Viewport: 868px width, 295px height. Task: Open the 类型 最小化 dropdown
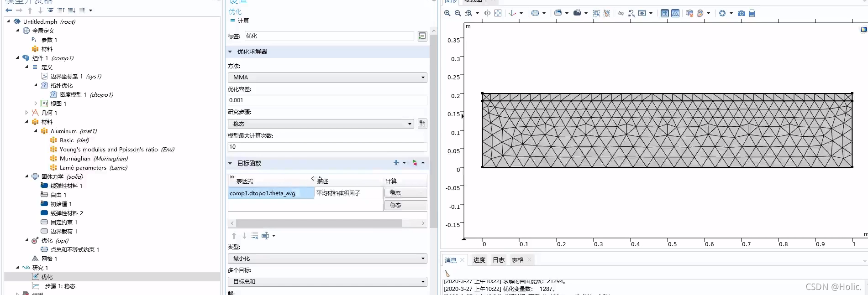327,259
